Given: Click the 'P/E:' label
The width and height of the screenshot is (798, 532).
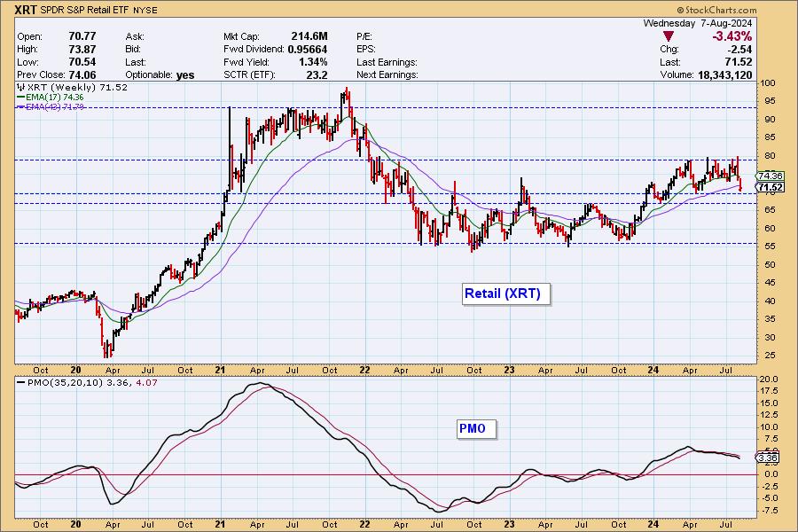Looking at the screenshot, I should tap(364, 36).
